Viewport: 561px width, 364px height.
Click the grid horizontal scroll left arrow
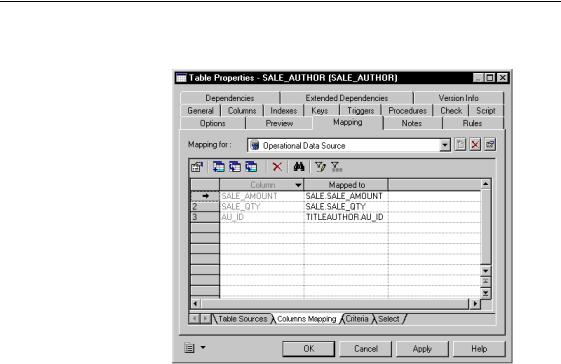coord(195,304)
